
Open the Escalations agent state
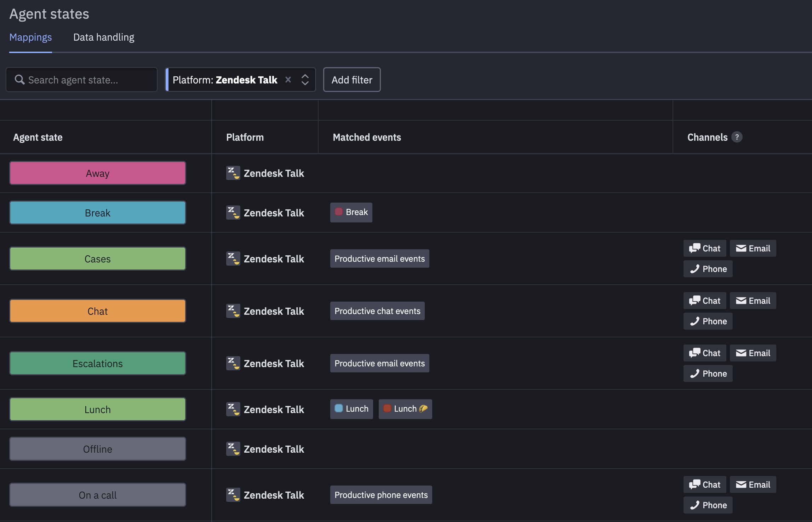click(x=98, y=364)
